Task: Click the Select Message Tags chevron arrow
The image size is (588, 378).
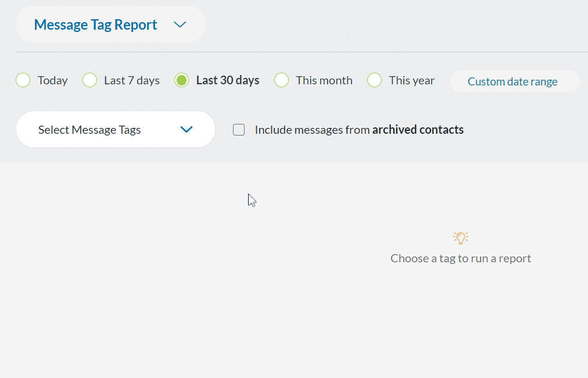Action: pos(187,129)
